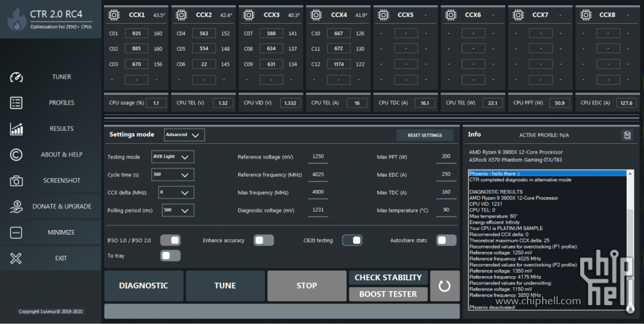This screenshot has height=324, width=644.
Task: Click the Screenshot camera icon
Action: [16, 181]
